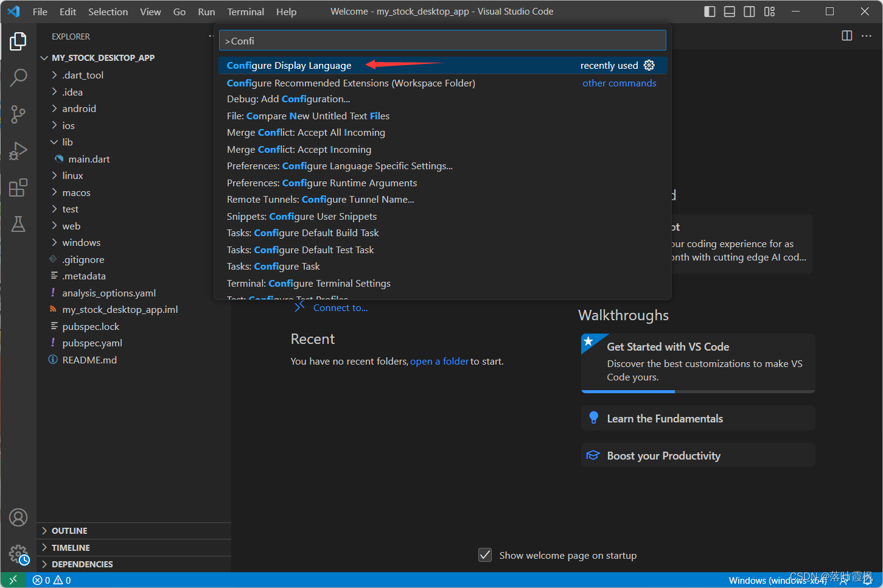Click the command palette input field

(x=442, y=41)
